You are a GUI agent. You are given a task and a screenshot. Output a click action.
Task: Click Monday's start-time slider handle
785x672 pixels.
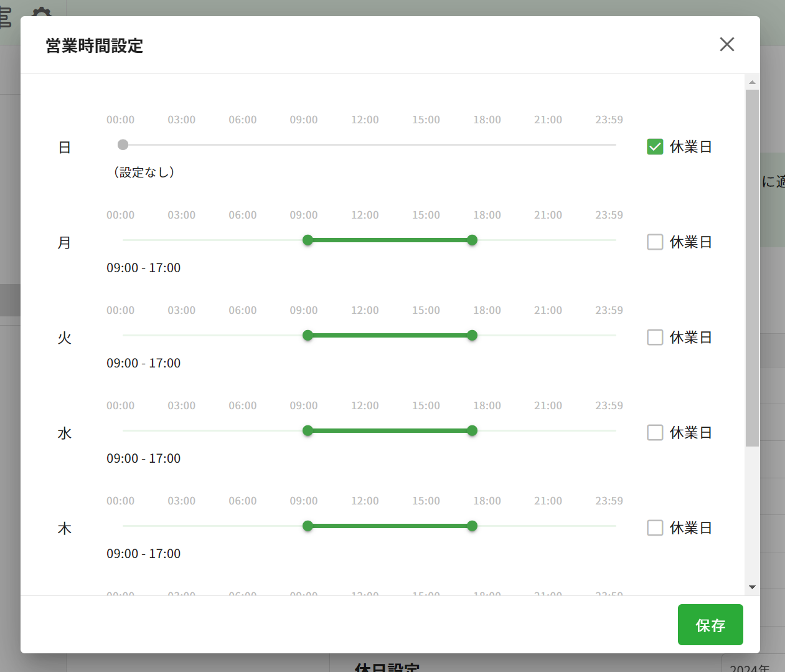[308, 240]
